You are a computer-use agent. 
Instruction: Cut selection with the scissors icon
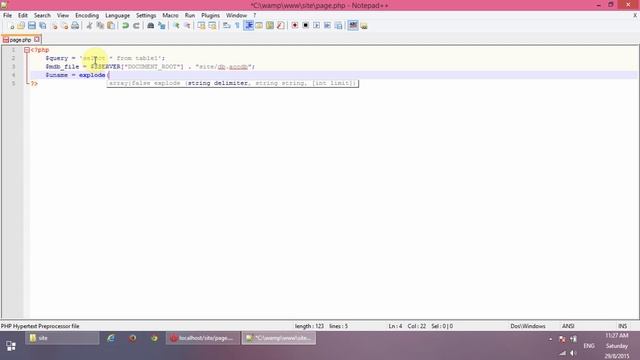click(89, 26)
